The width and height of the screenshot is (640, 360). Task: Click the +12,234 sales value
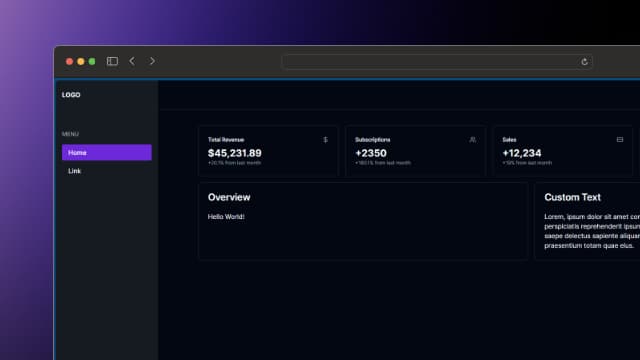(x=522, y=153)
